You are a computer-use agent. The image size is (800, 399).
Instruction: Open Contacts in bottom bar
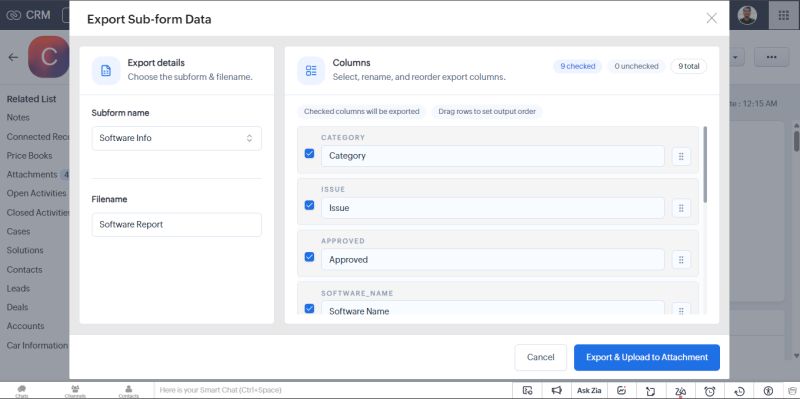click(x=129, y=391)
